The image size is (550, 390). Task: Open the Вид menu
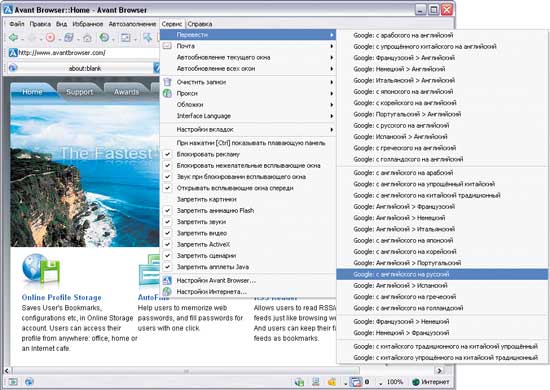tap(61, 24)
